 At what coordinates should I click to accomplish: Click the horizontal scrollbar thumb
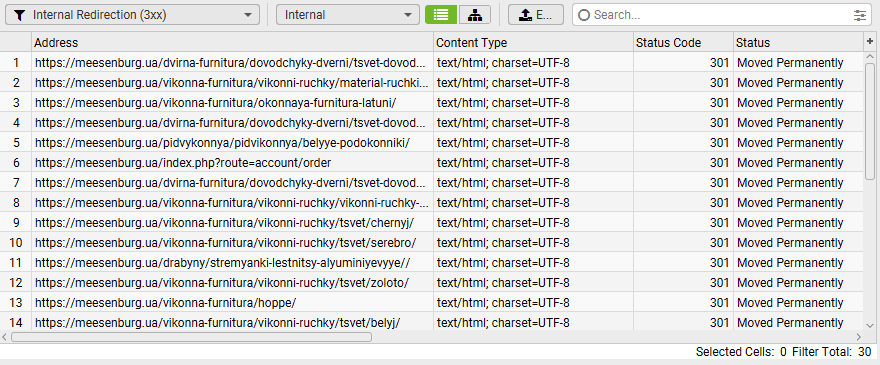point(191,337)
